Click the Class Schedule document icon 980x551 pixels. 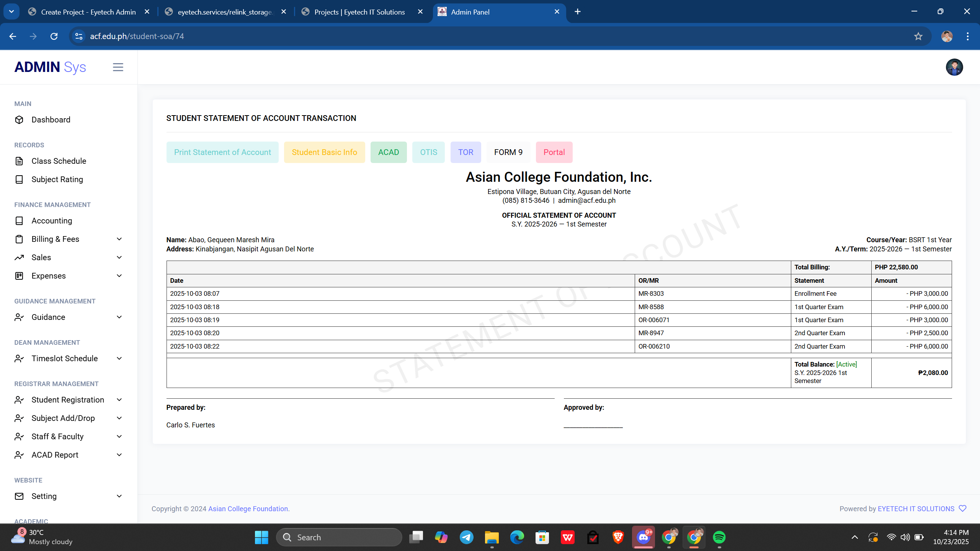pos(19,161)
